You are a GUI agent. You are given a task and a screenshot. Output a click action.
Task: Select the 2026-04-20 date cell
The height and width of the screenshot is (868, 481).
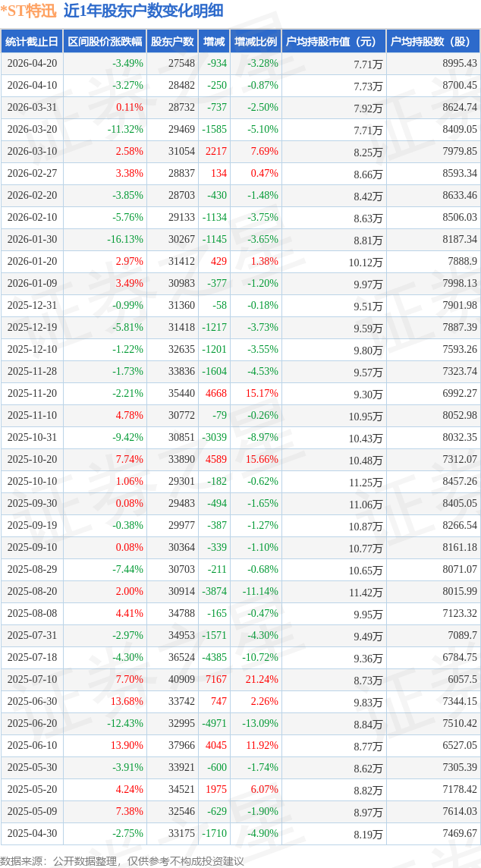tap(32, 64)
